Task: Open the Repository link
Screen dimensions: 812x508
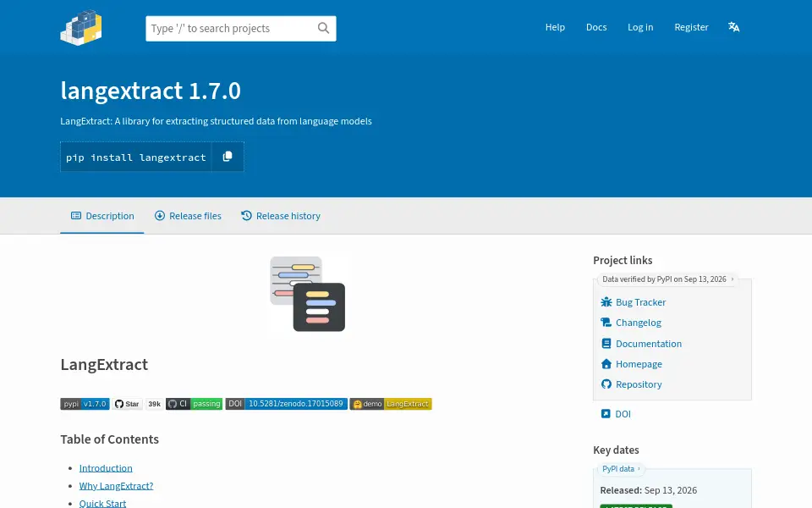Action: 639,384
